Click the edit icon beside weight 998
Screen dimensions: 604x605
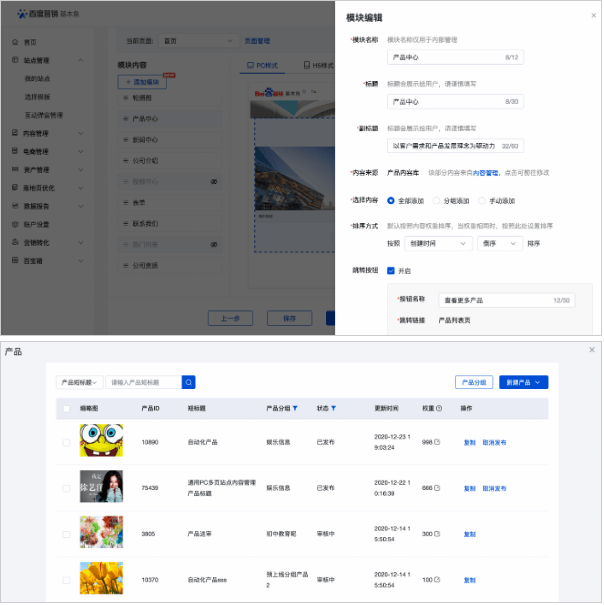pos(437,442)
